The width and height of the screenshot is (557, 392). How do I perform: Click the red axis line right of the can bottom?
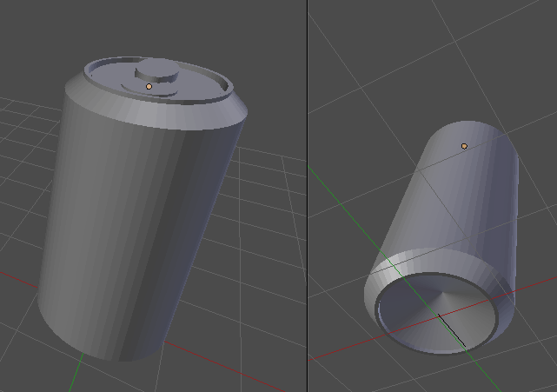pyautogui.click(x=527, y=289)
